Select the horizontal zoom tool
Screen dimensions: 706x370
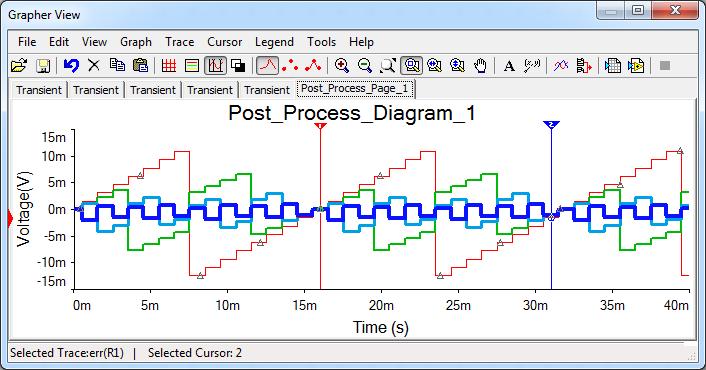(x=434, y=66)
